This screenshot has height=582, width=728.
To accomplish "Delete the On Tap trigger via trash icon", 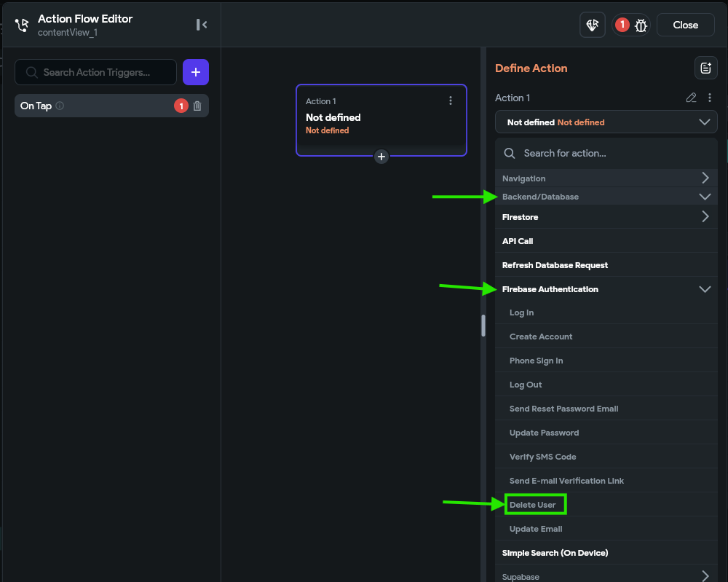I will 197,106.
